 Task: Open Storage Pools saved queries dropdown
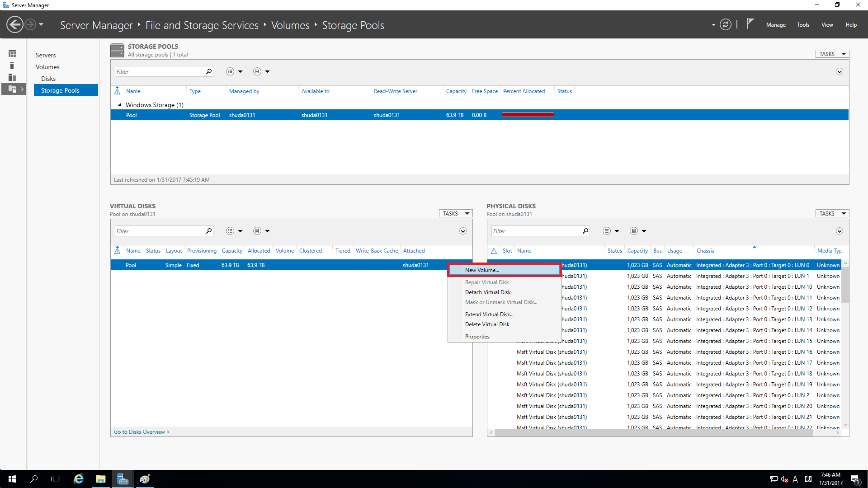pyautogui.click(x=261, y=71)
